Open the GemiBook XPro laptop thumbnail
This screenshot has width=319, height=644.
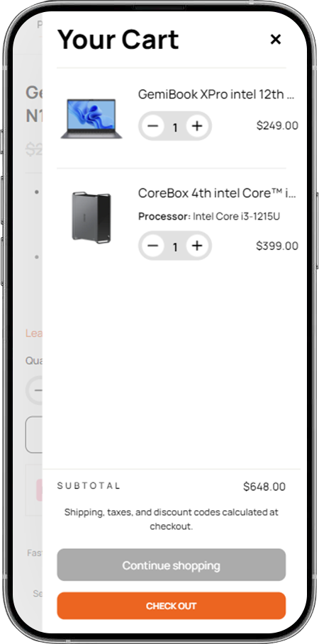pyautogui.click(x=91, y=118)
